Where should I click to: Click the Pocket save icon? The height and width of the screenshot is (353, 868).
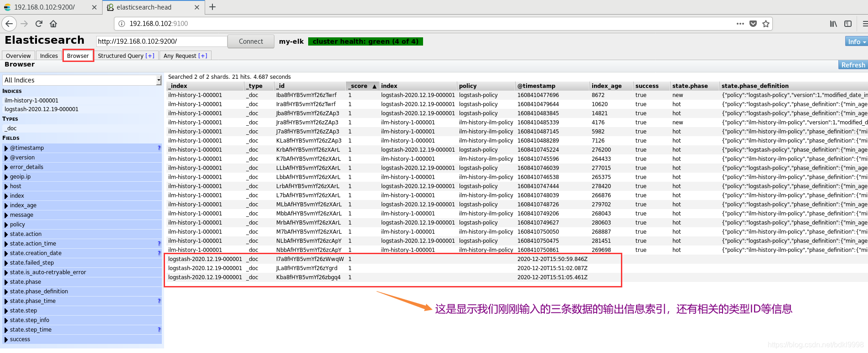(753, 24)
